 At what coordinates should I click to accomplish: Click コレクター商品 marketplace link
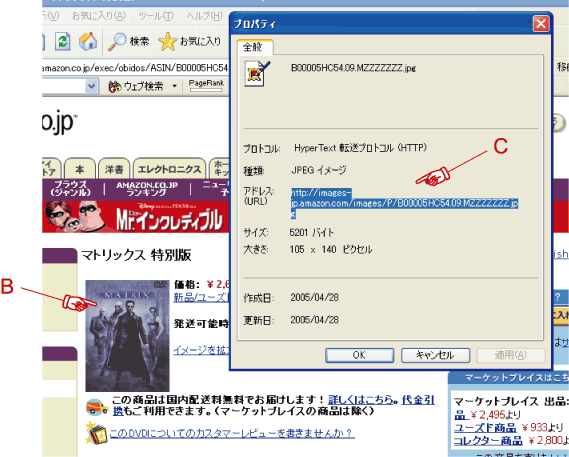pyautogui.click(x=488, y=441)
